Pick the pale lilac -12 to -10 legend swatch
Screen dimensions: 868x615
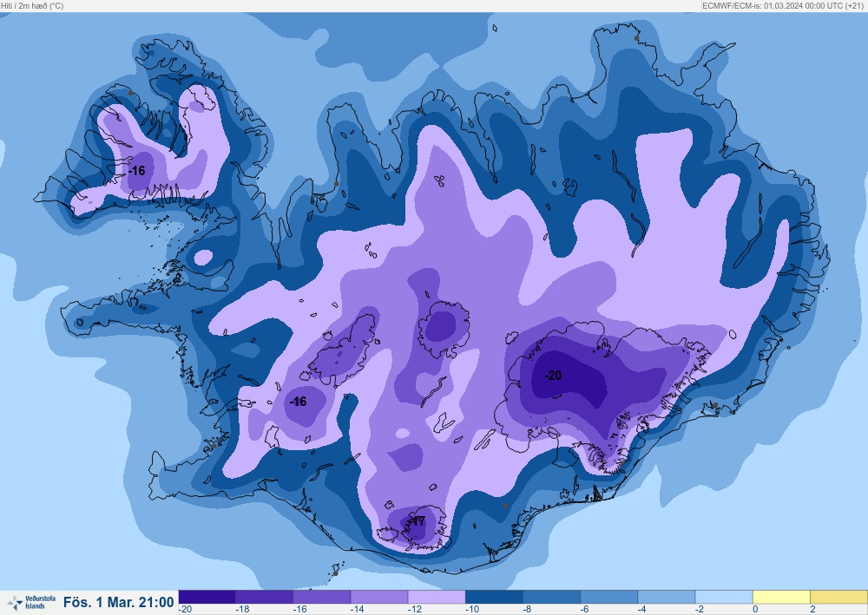437,597
